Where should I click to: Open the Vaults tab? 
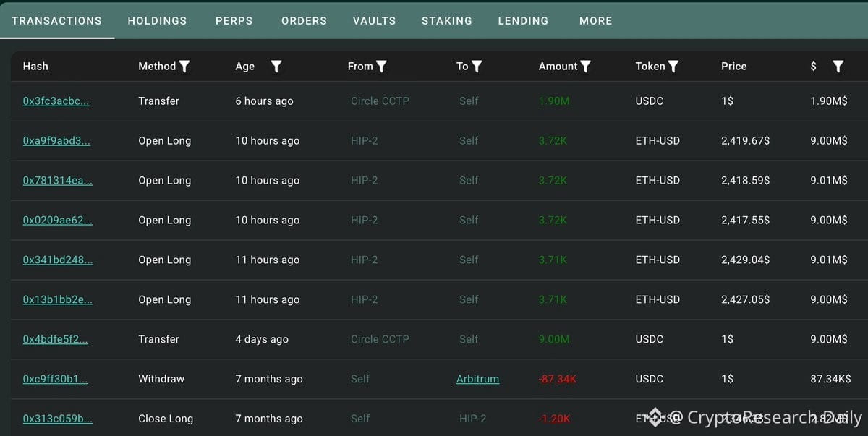375,21
